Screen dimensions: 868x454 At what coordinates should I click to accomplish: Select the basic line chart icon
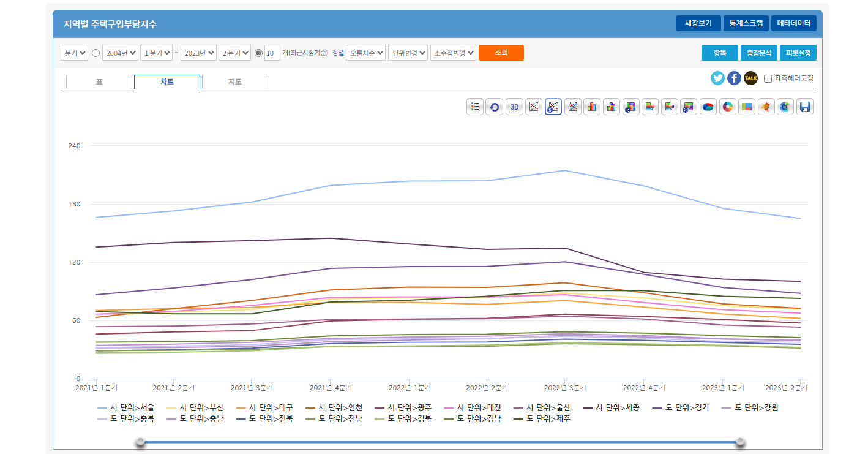[x=534, y=107]
